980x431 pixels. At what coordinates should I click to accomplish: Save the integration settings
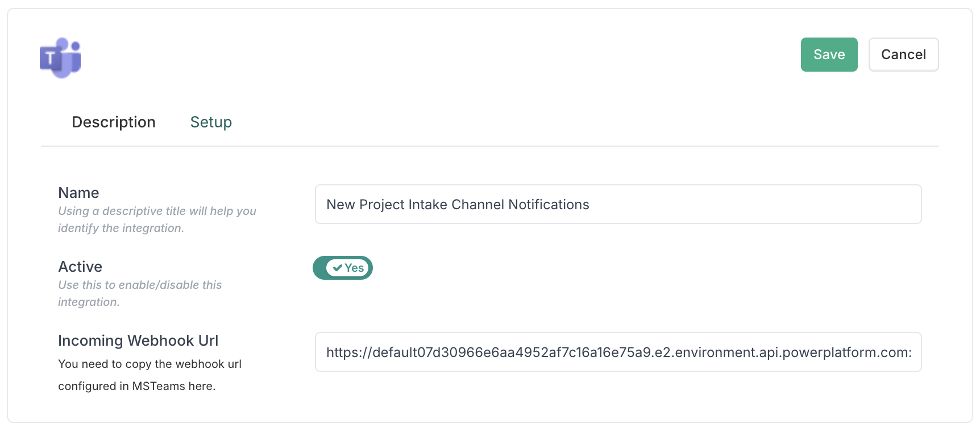point(829,55)
